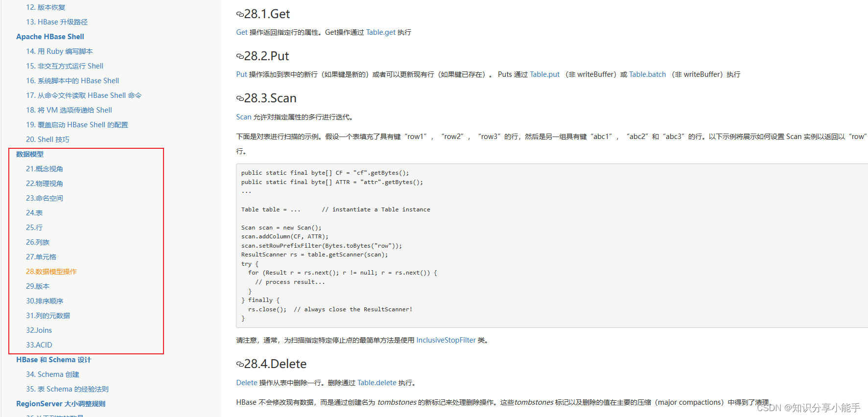
Task: Open the Put link under 28.2.Put
Action: click(241, 74)
